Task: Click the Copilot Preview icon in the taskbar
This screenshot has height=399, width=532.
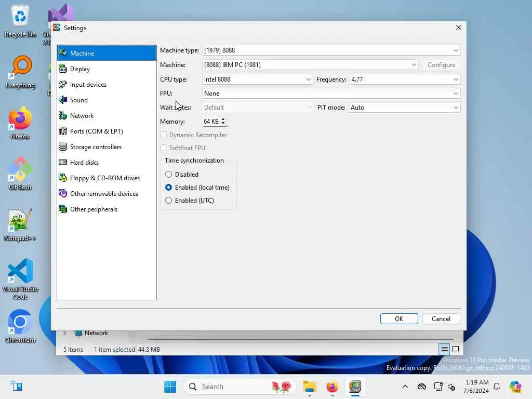Action: pyautogui.click(x=515, y=387)
